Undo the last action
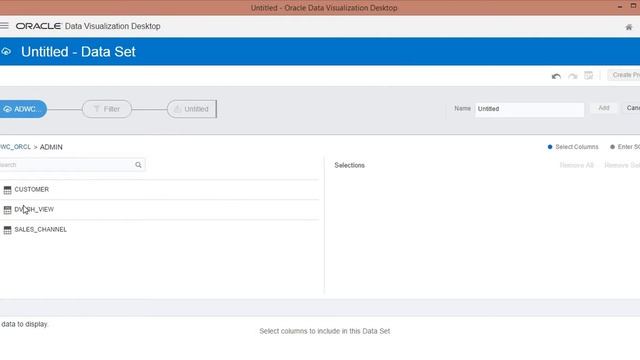This screenshot has width=640, height=360. [x=556, y=76]
